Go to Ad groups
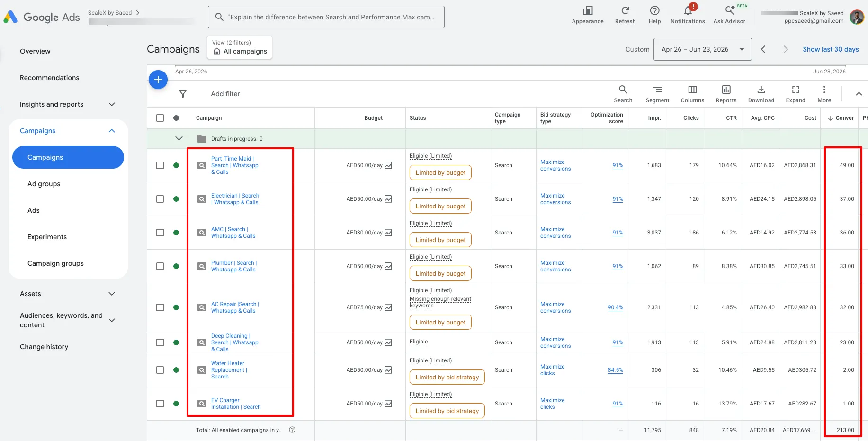Viewport: 868px width, 441px height. tap(44, 184)
